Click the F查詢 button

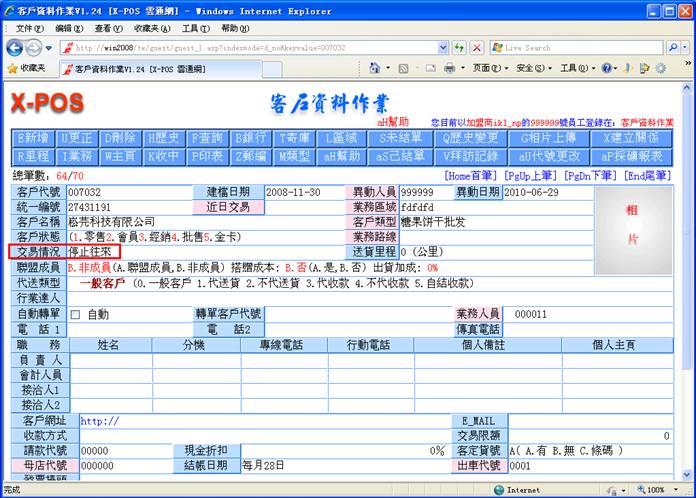(x=211, y=139)
